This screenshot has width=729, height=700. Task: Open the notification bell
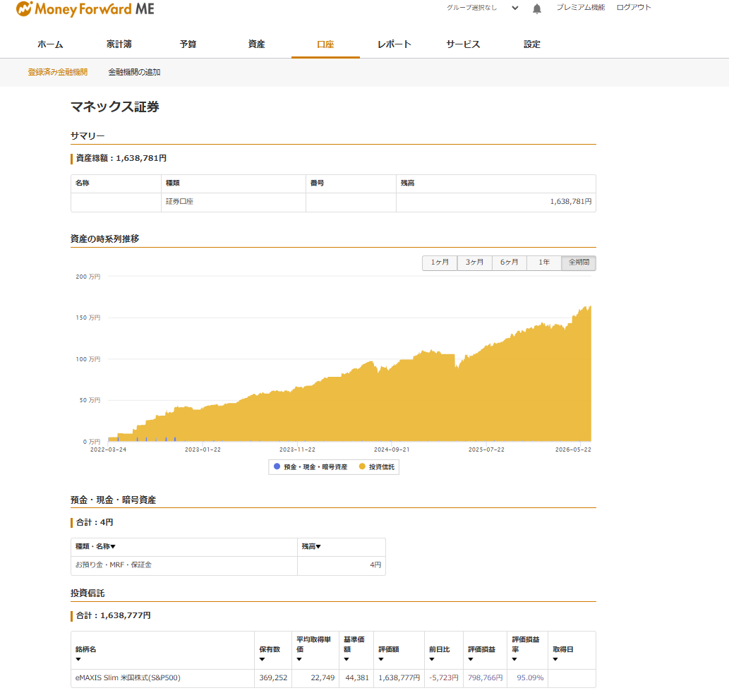536,9
